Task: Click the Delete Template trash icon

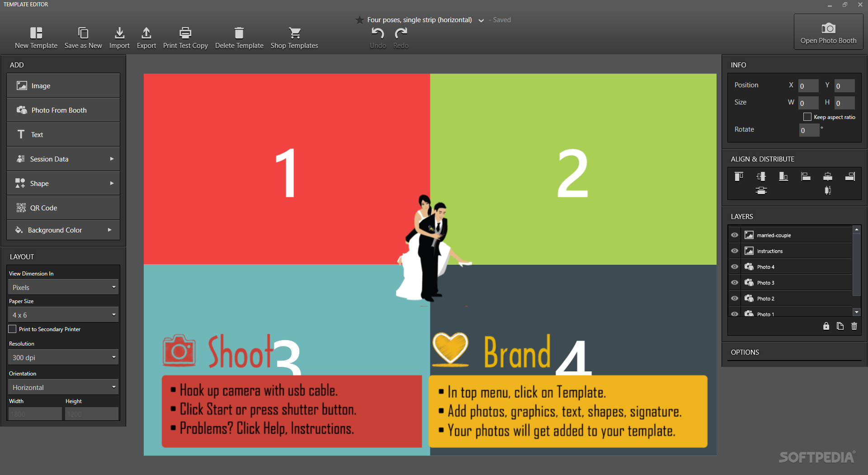Action: pos(239,33)
